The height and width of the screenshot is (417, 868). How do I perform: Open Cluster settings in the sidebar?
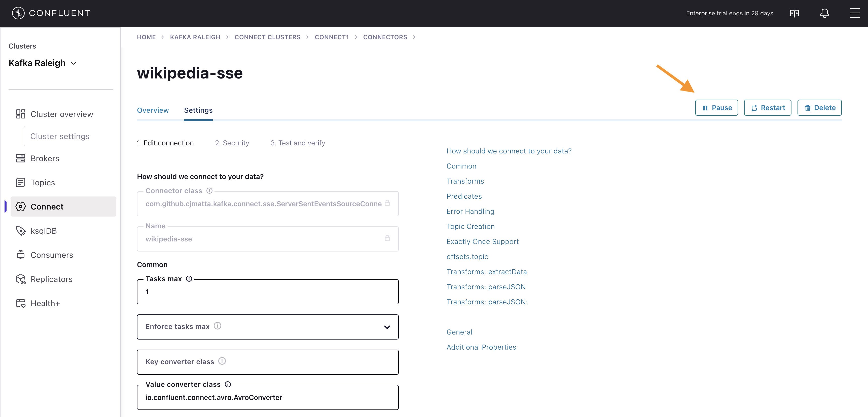coord(60,136)
